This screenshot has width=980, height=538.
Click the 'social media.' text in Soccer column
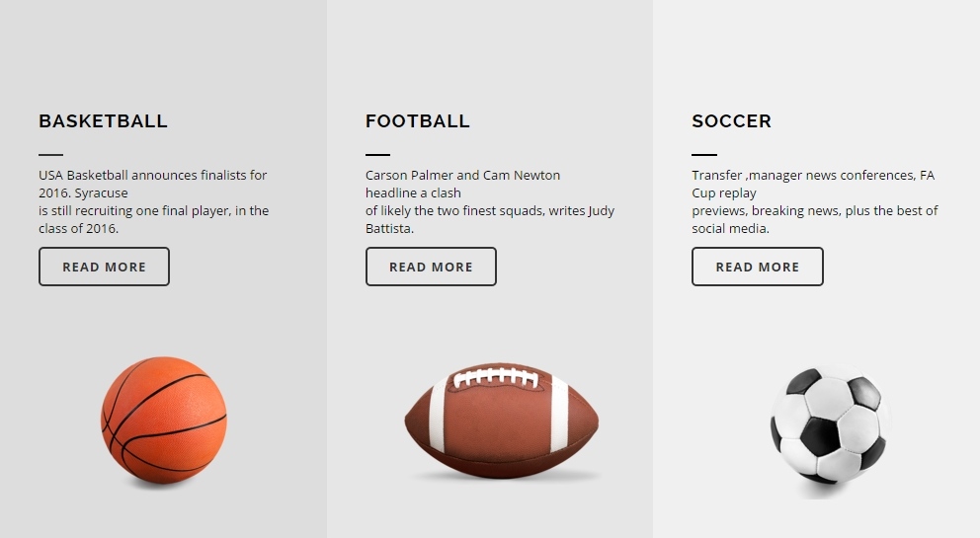731,228
